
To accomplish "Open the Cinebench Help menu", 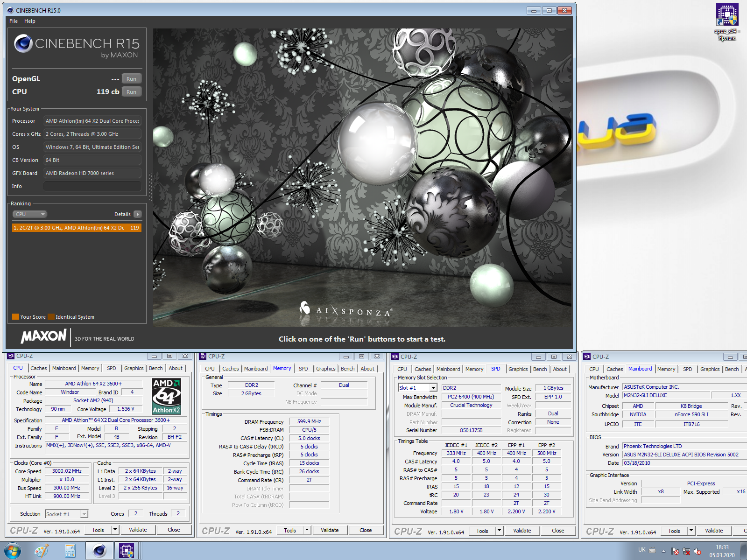I will tap(30, 21).
